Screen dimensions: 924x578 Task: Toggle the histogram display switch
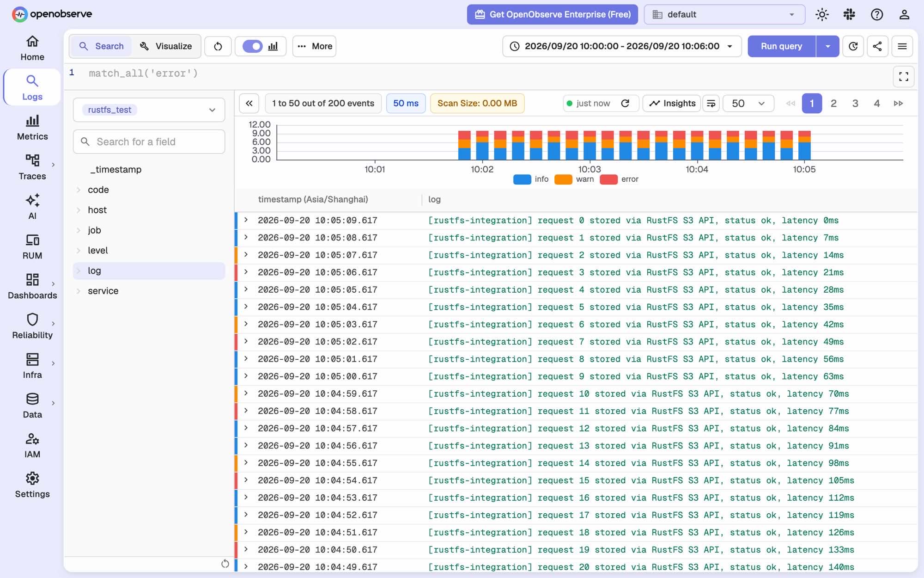coord(252,46)
